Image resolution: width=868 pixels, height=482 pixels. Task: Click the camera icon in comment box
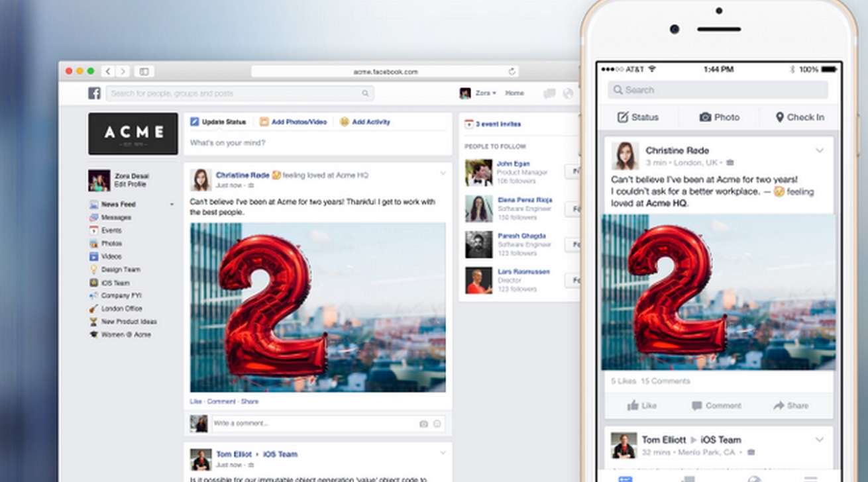[x=423, y=424]
